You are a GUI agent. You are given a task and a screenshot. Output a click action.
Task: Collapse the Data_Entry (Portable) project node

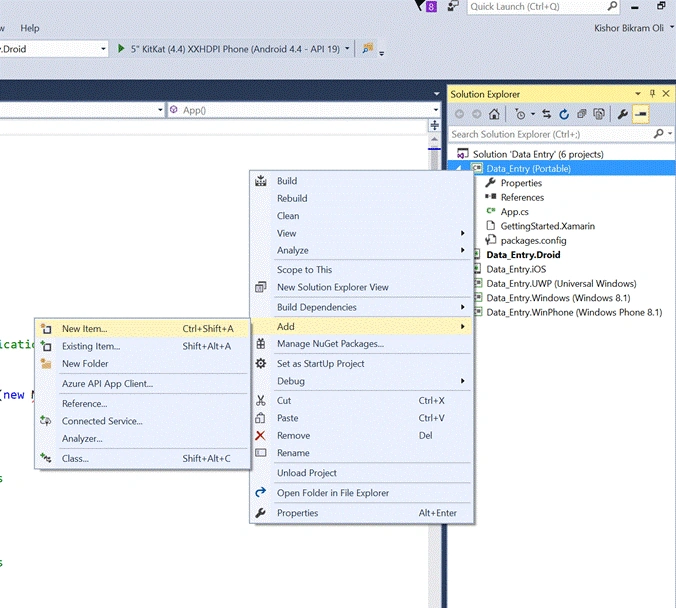(x=459, y=168)
